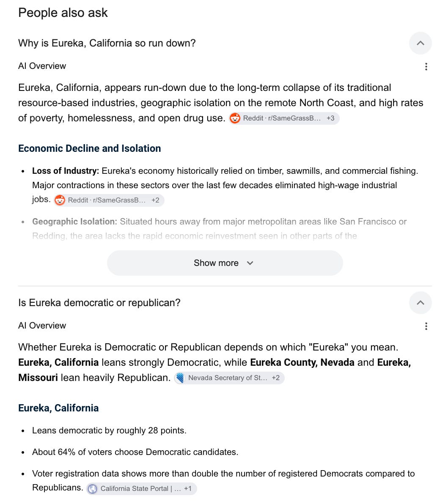Click the "Why is Eureka, California so run down?" question
This screenshot has width=440, height=504.
[107, 43]
